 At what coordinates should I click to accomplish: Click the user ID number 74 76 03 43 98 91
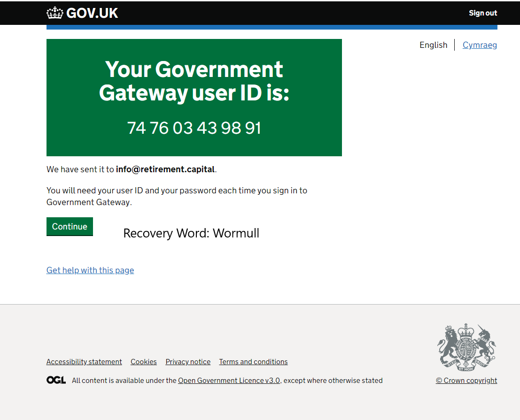pos(194,128)
